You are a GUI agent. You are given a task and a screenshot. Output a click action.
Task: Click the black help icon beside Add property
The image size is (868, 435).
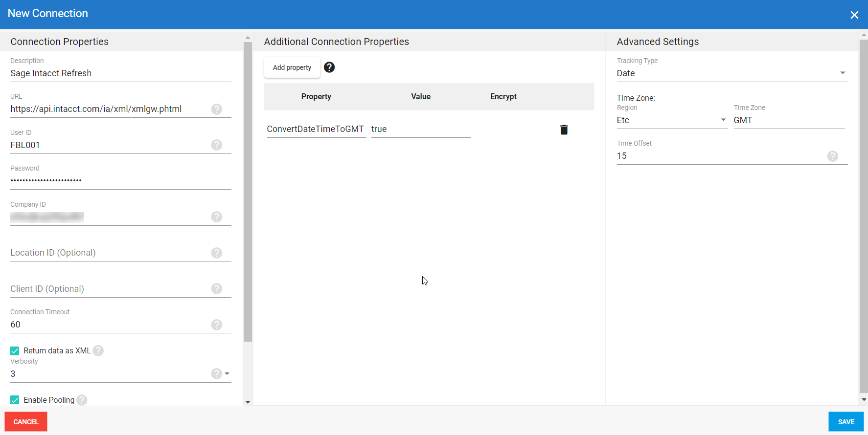tap(329, 67)
